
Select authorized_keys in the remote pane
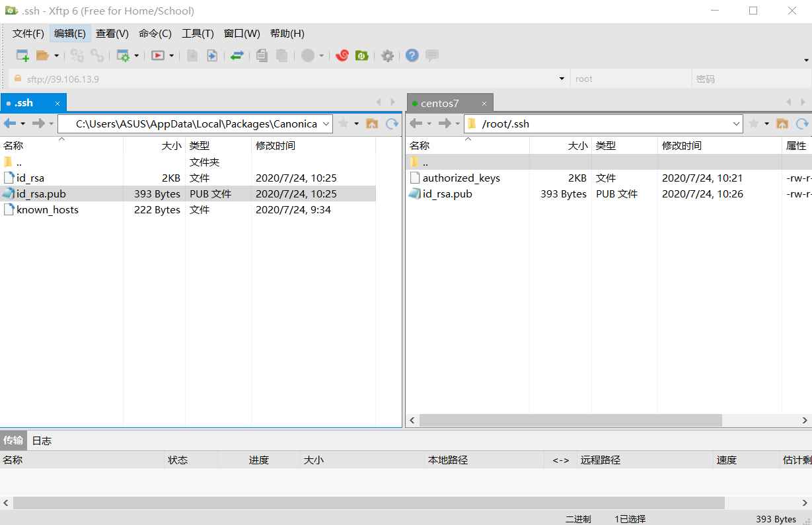[x=461, y=178]
